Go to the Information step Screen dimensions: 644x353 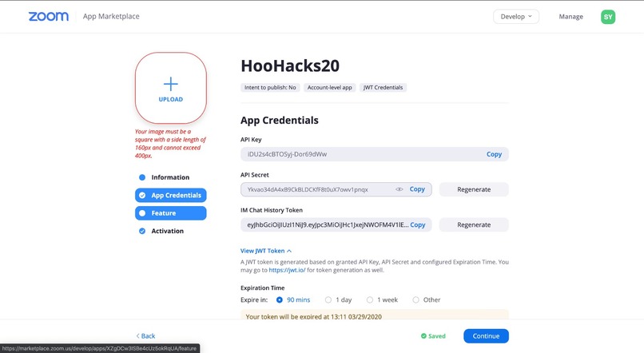(170, 177)
